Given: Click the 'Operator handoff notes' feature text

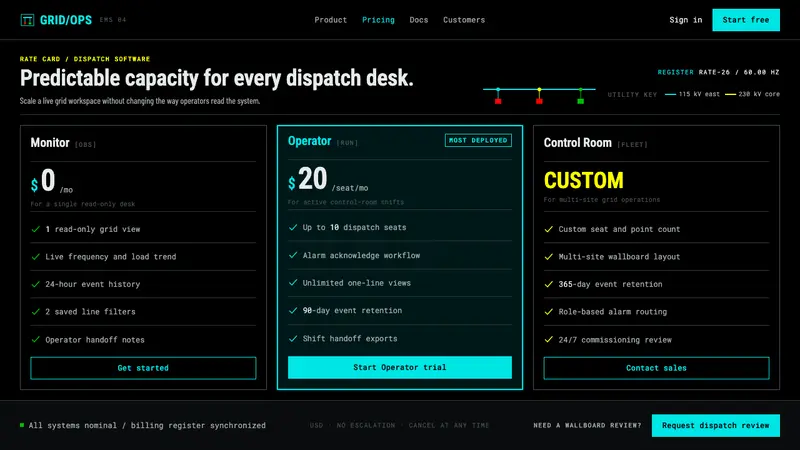Looking at the screenshot, I should point(95,340).
